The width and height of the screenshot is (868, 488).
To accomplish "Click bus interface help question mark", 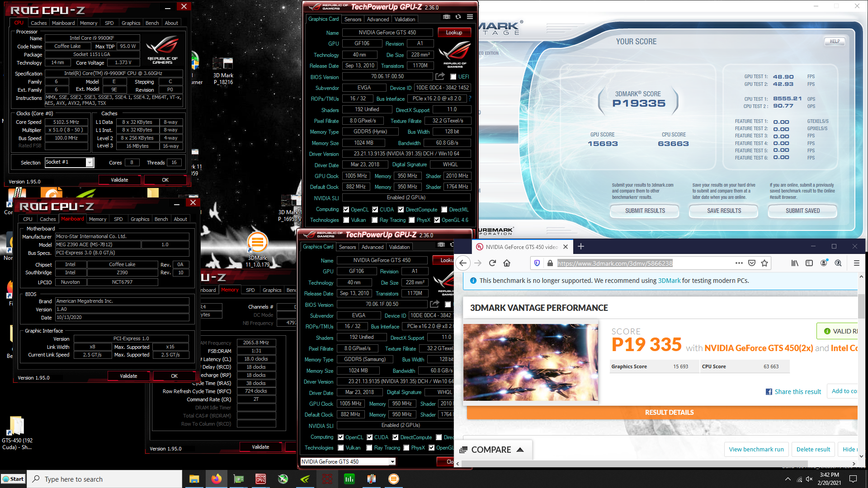I will (x=470, y=99).
